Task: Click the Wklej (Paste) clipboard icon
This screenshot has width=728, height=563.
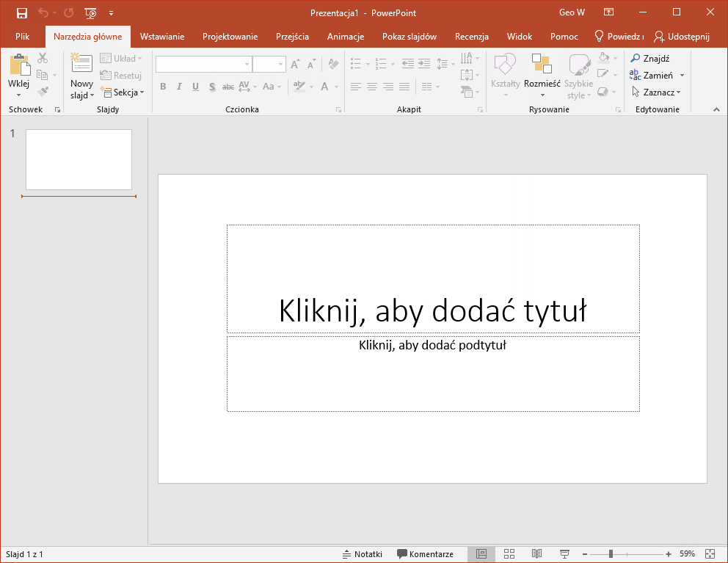Action: (x=19, y=65)
